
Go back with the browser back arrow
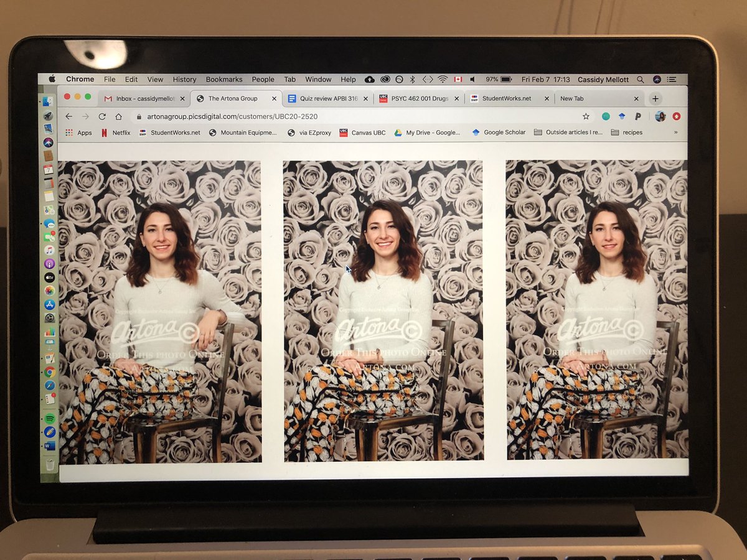pyautogui.click(x=68, y=117)
